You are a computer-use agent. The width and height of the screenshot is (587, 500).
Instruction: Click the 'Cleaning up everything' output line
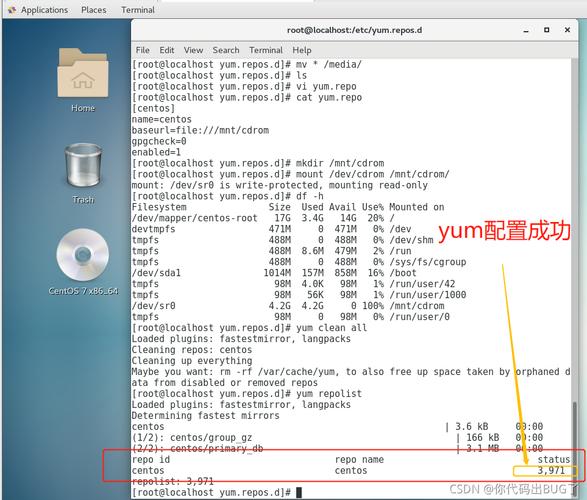click(192, 361)
